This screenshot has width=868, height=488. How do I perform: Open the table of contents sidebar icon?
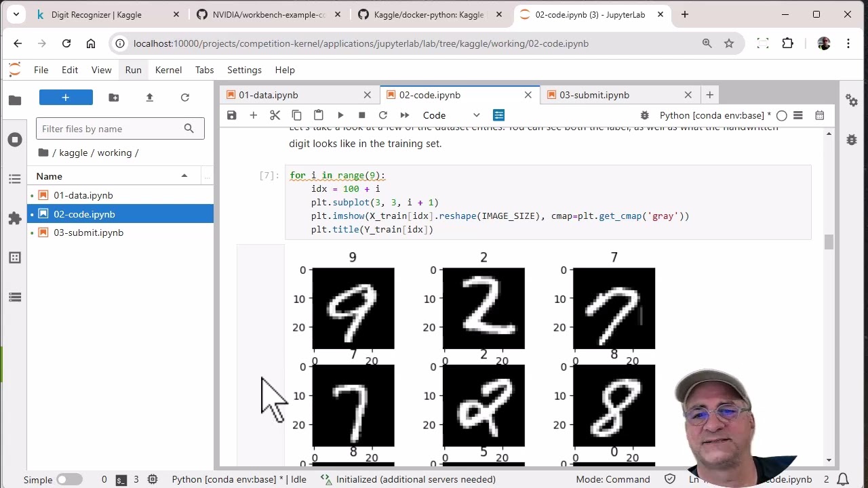click(x=15, y=179)
